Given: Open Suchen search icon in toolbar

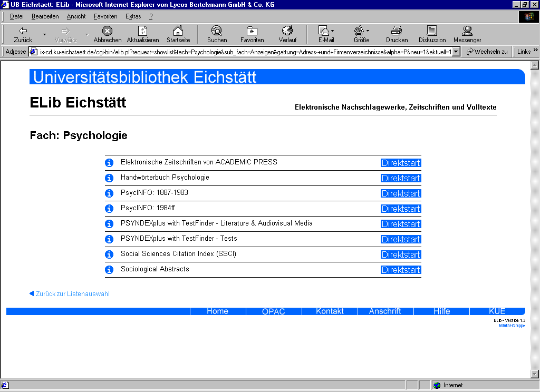Looking at the screenshot, I should pos(217,31).
